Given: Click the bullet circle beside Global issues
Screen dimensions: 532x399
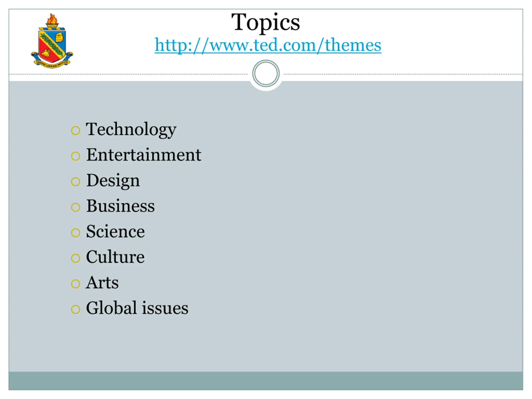Looking at the screenshot, I should pyautogui.click(x=75, y=309).
